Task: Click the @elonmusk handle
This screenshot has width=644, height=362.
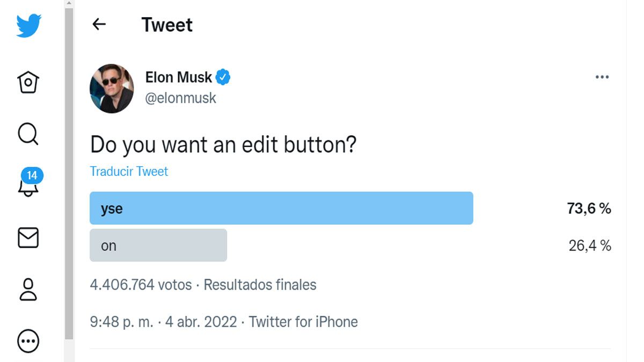Action: (x=181, y=98)
